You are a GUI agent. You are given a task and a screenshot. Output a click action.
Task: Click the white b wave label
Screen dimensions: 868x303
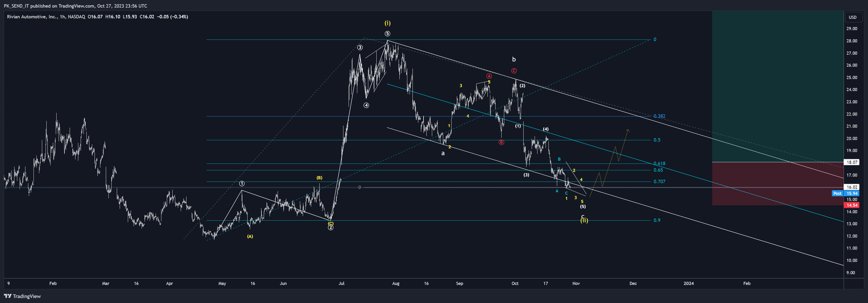(514, 60)
